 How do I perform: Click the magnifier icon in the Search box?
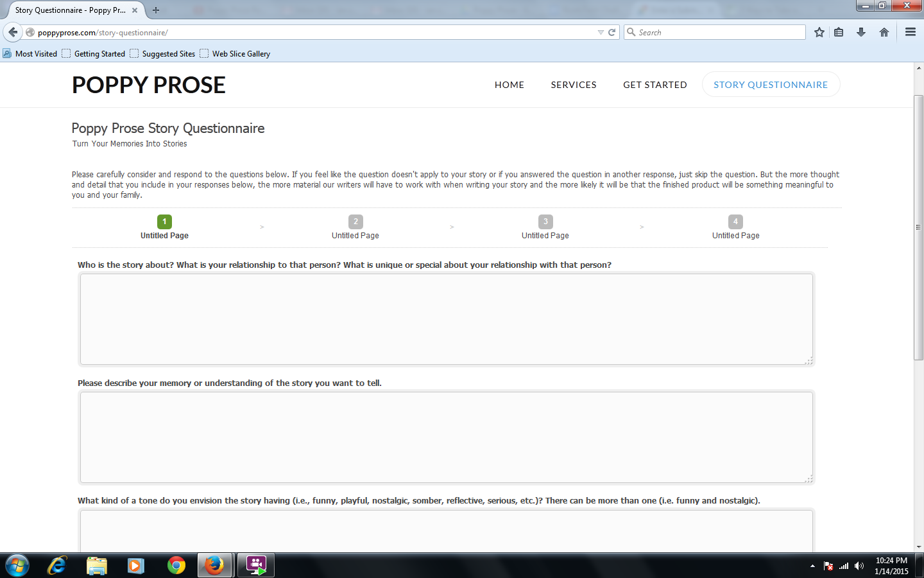[x=631, y=32]
